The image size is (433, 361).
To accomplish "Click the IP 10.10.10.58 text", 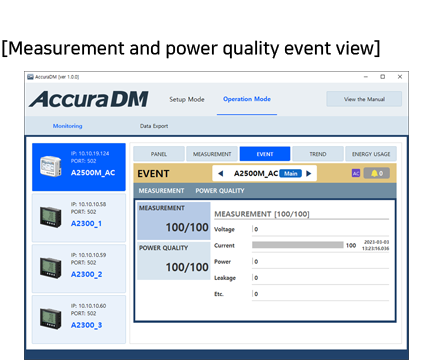I will [x=88, y=204].
